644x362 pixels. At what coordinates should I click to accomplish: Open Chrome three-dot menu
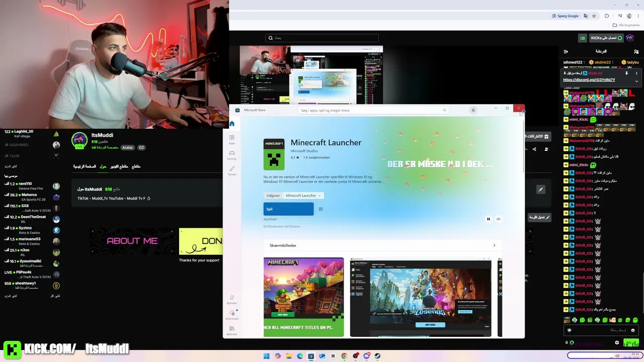638,16
